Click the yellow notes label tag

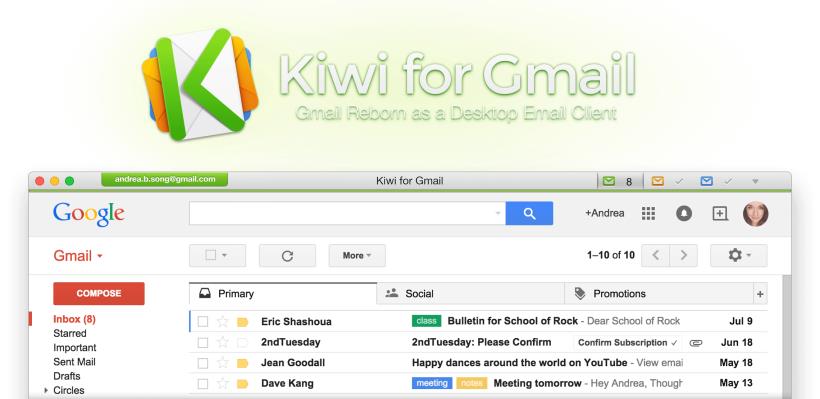pos(472,383)
